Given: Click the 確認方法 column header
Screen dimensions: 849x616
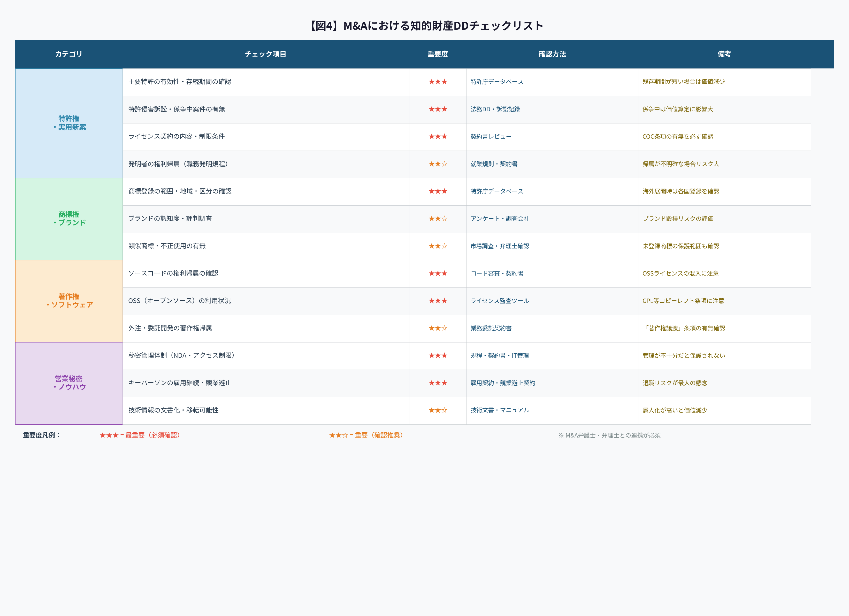Looking at the screenshot, I should [553, 54].
